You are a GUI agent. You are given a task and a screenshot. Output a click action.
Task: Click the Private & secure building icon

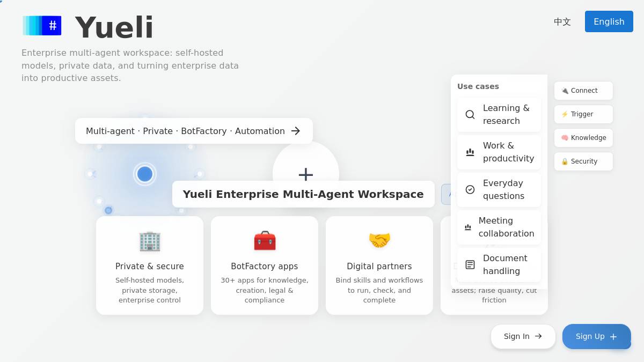[150, 241]
